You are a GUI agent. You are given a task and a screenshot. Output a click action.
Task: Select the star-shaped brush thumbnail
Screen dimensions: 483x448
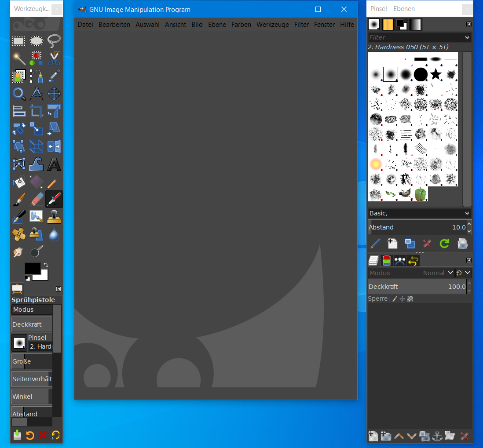435,74
